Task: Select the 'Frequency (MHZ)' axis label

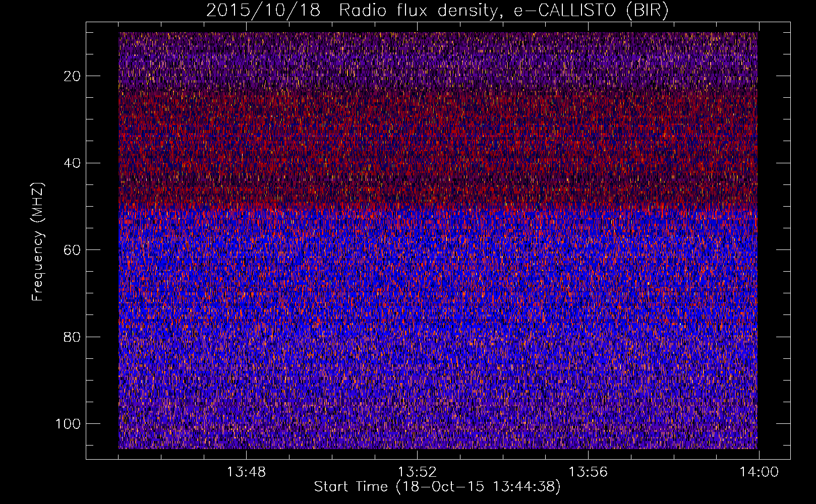Action: 38,241
